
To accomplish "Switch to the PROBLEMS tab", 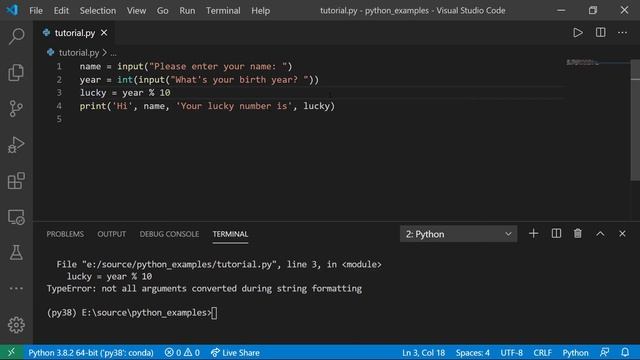I will [65, 234].
